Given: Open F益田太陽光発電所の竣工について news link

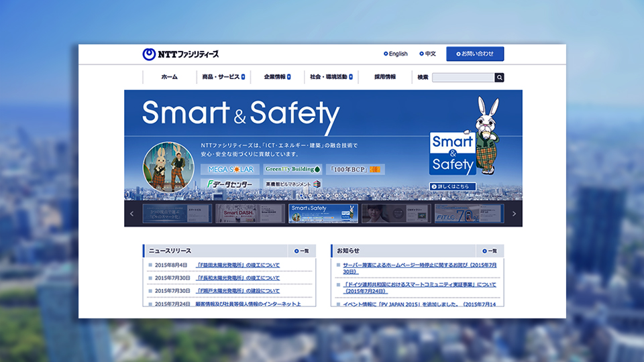Looking at the screenshot, I should (237, 265).
